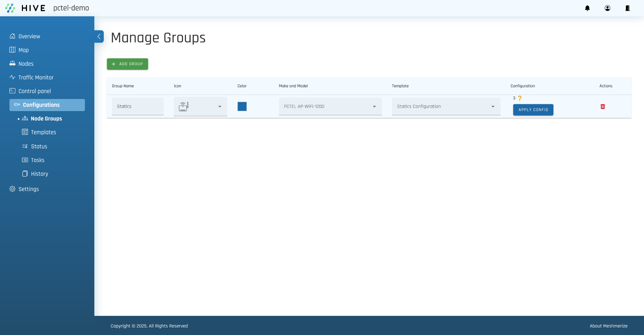644x335 pixels.
Task: Click the Statics group name field
Action: (138, 107)
